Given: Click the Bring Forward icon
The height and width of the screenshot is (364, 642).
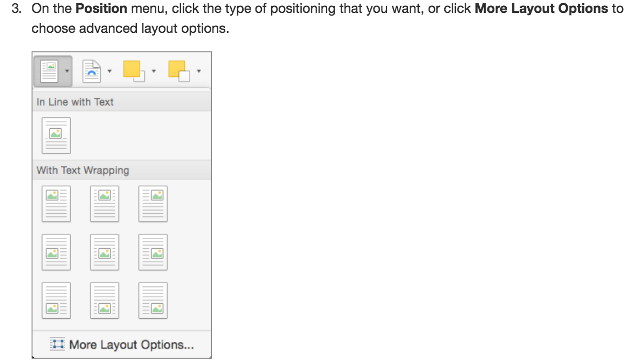Looking at the screenshot, I should click(x=133, y=71).
